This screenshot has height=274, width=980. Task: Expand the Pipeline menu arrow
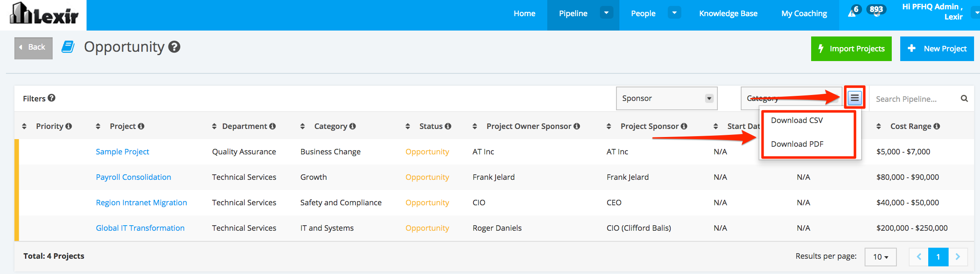click(606, 13)
